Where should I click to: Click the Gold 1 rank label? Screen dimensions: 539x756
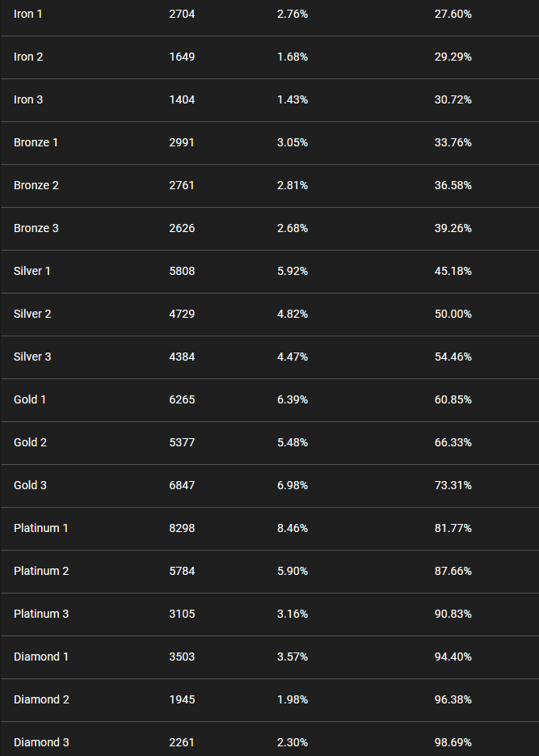30,399
